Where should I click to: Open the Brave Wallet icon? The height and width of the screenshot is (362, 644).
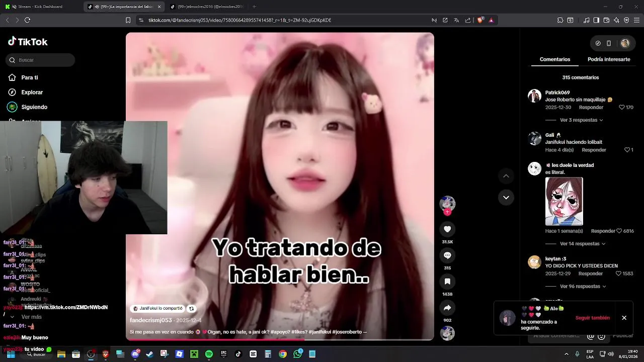[606, 20]
